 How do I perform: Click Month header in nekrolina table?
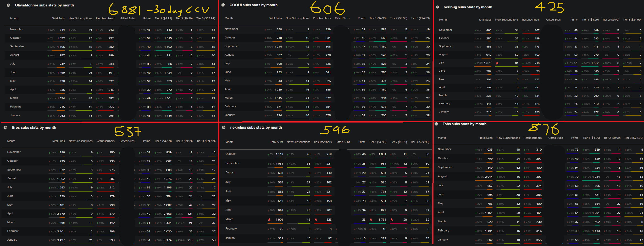[229, 142]
